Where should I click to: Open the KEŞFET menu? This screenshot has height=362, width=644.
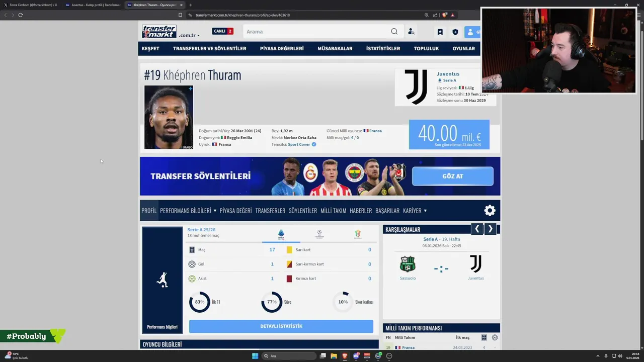(150, 49)
